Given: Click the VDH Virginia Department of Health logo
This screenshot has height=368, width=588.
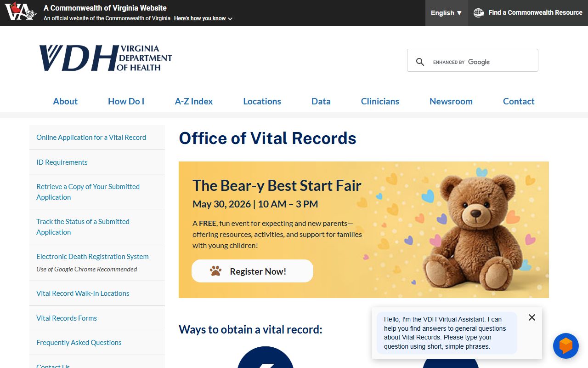Looking at the screenshot, I should tap(105, 58).
